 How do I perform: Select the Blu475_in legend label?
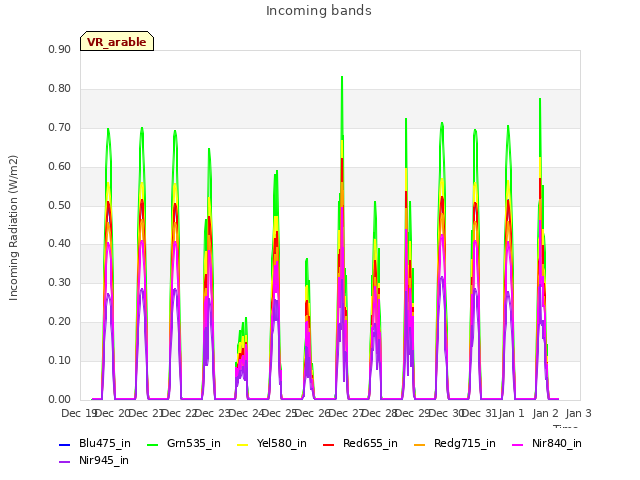point(105,444)
